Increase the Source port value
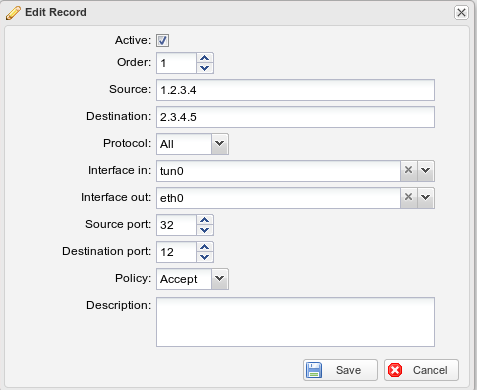This screenshot has height=390, width=477. coord(205,220)
